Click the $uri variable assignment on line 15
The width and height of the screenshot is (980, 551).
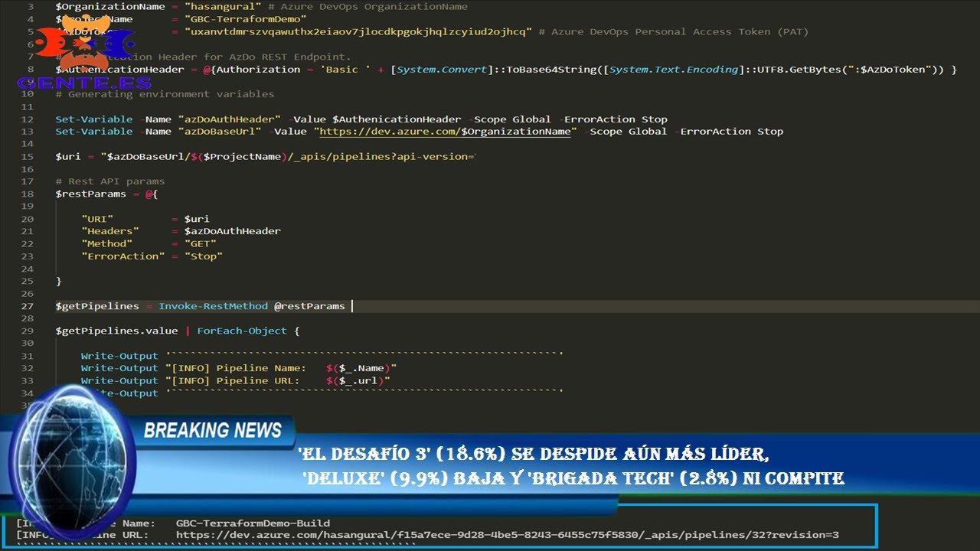coord(67,157)
